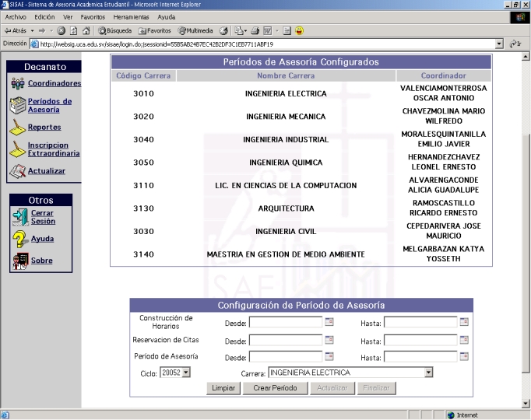Open calendar for Reservacion de Citas Desde
Viewport: 531px width, 420px height.
pyautogui.click(x=329, y=340)
